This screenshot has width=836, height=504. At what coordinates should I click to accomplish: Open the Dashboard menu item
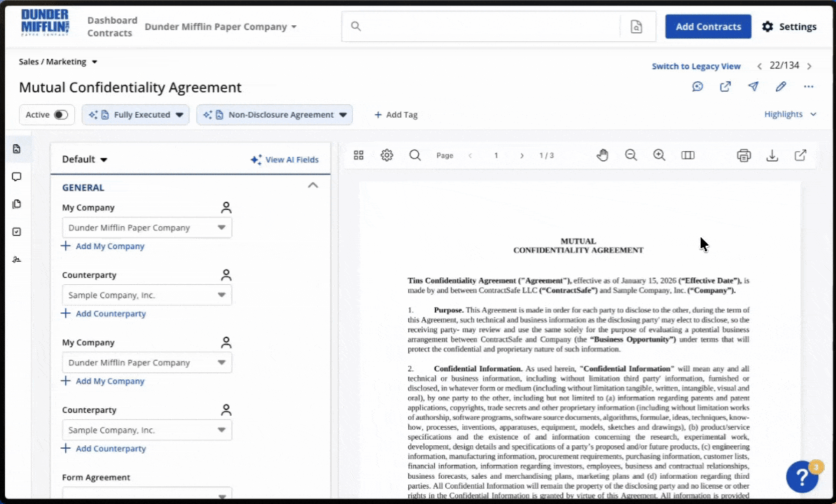(112, 20)
